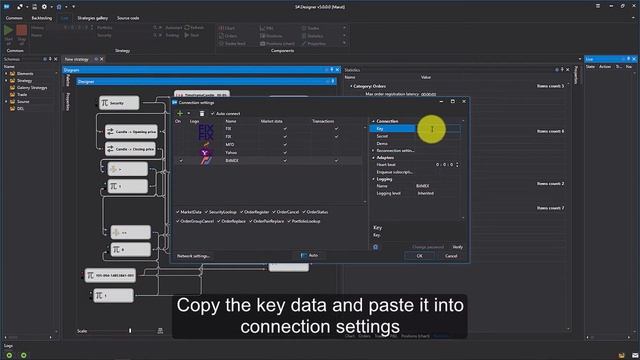Toggle the OrderRegister checkbox
This screenshot has width=640, height=360.
click(x=242, y=212)
